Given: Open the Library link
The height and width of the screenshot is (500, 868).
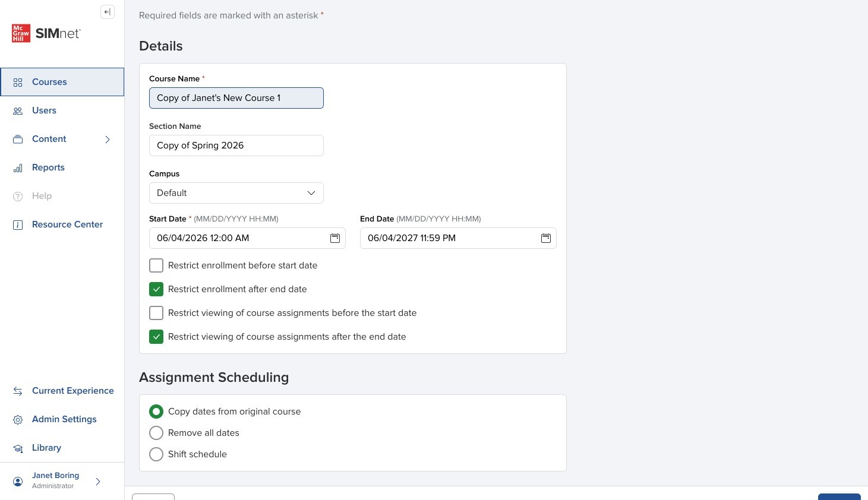Looking at the screenshot, I should tap(62, 448).
